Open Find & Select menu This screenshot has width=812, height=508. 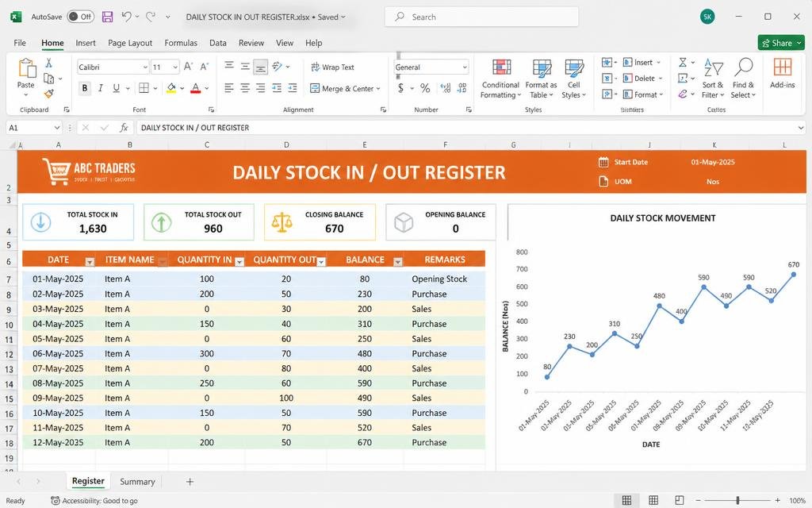(743, 79)
